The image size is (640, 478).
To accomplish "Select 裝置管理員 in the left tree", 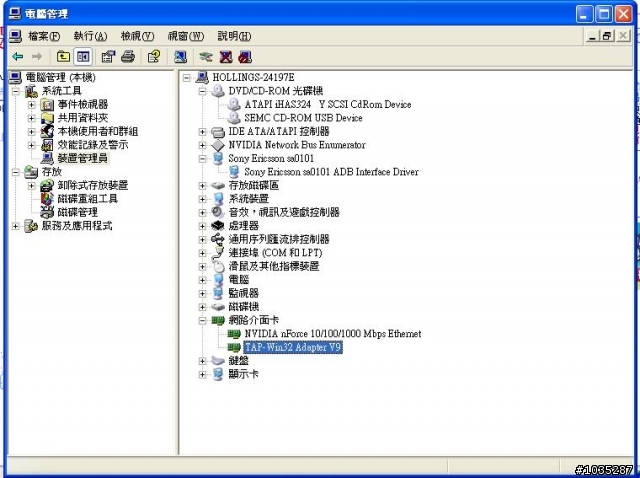I will pyautogui.click(x=82, y=158).
